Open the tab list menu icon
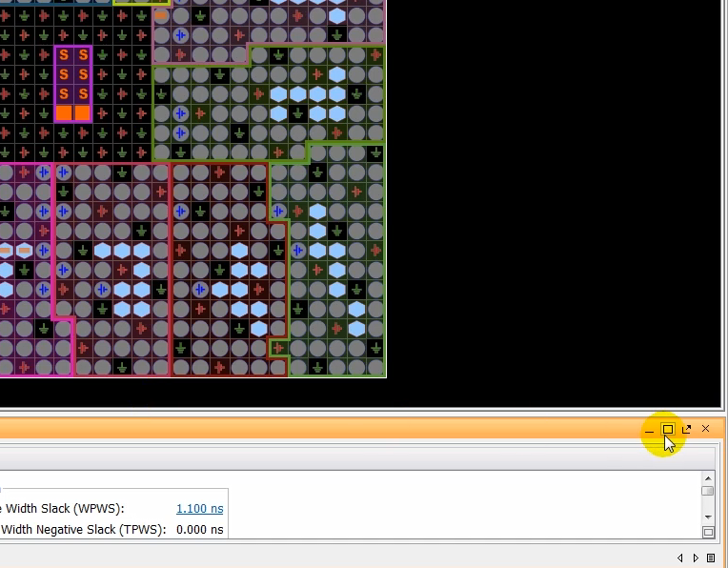The height and width of the screenshot is (568, 728). [x=711, y=558]
